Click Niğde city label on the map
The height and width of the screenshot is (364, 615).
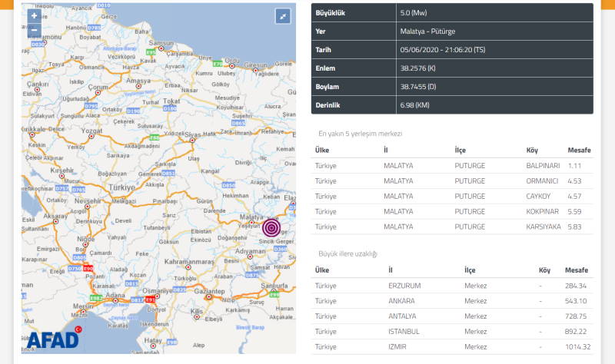[86, 239]
